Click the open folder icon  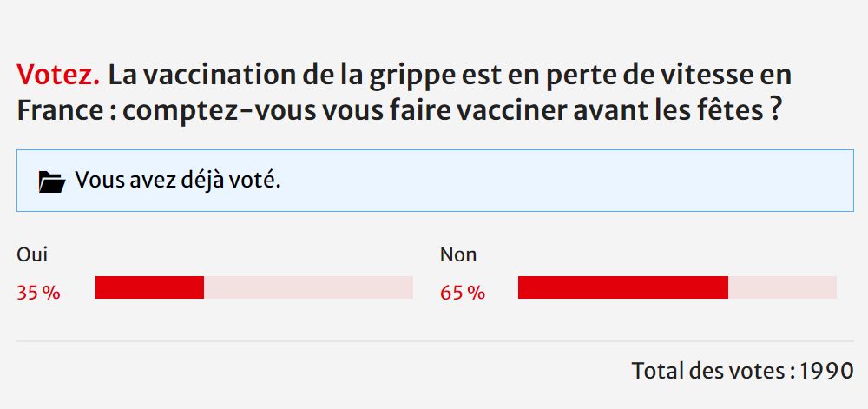tap(52, 181)
